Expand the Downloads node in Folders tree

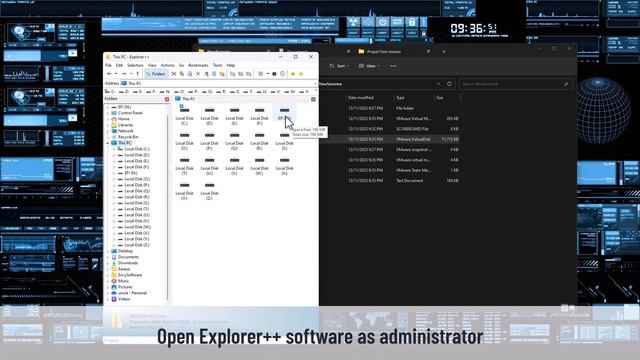point(108,263)
